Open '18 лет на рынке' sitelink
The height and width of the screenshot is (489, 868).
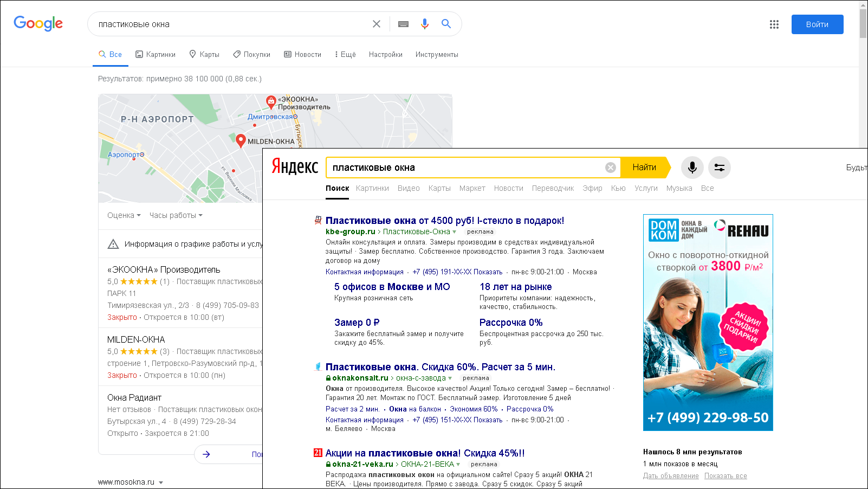[x=515, y=287]
